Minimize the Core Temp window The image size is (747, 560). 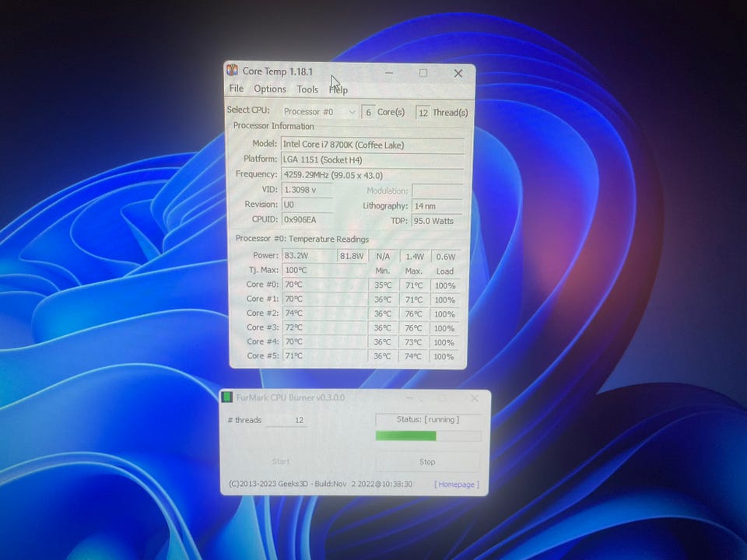[x=389, y=73]
